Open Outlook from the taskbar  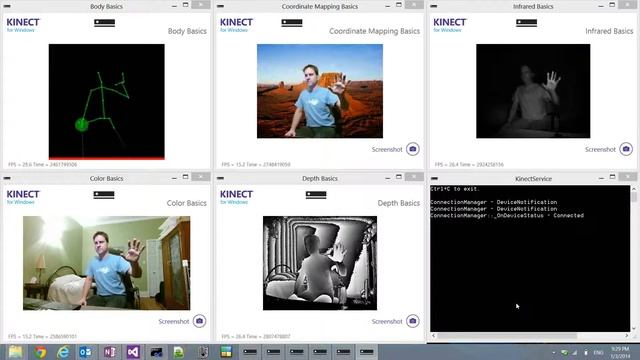pyautogui.click(x=86, y=352)
